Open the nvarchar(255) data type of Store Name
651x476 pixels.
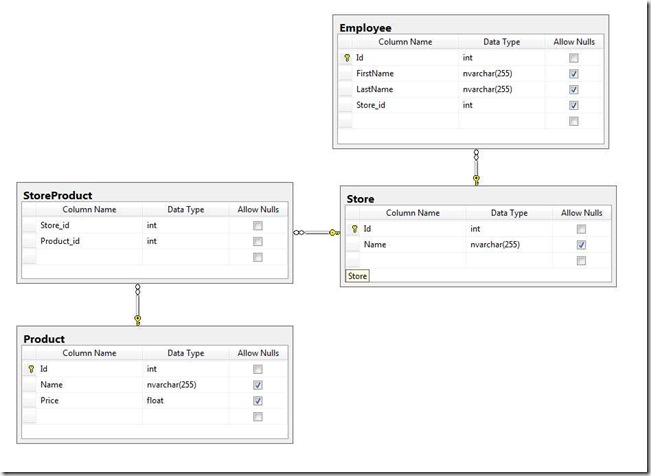tap(509, 245)
